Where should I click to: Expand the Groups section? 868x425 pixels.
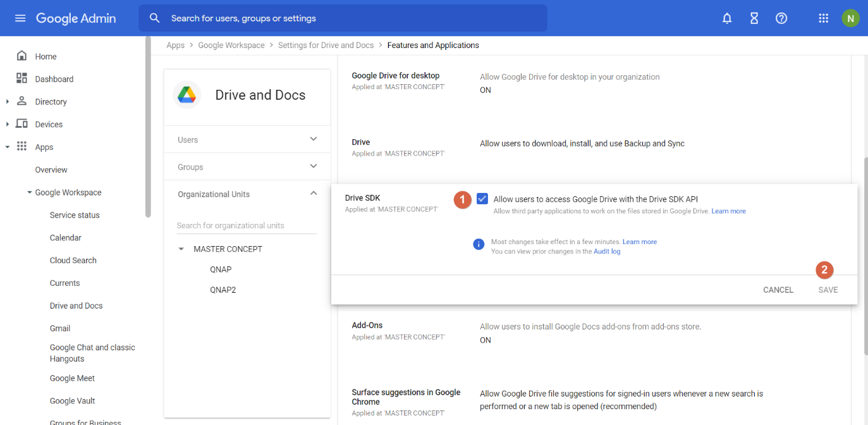pos(313,166)
